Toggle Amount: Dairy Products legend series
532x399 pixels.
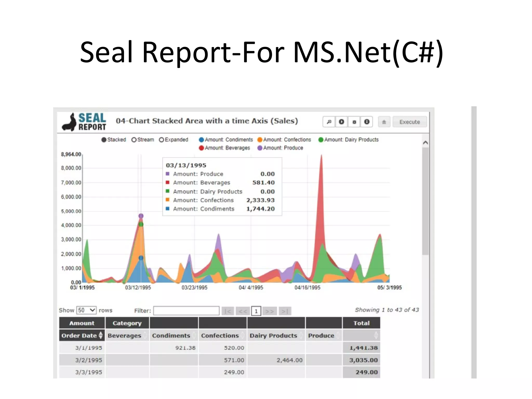click(x=348, y=140)
